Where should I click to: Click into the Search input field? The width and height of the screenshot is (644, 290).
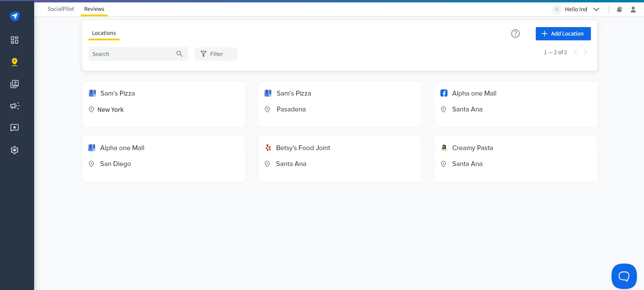click(132, 54)
